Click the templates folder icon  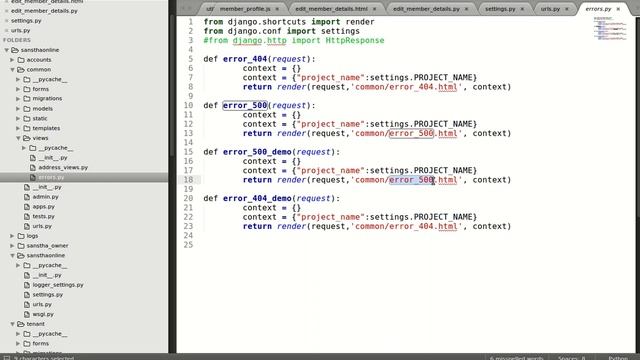(x=27, y=128)
